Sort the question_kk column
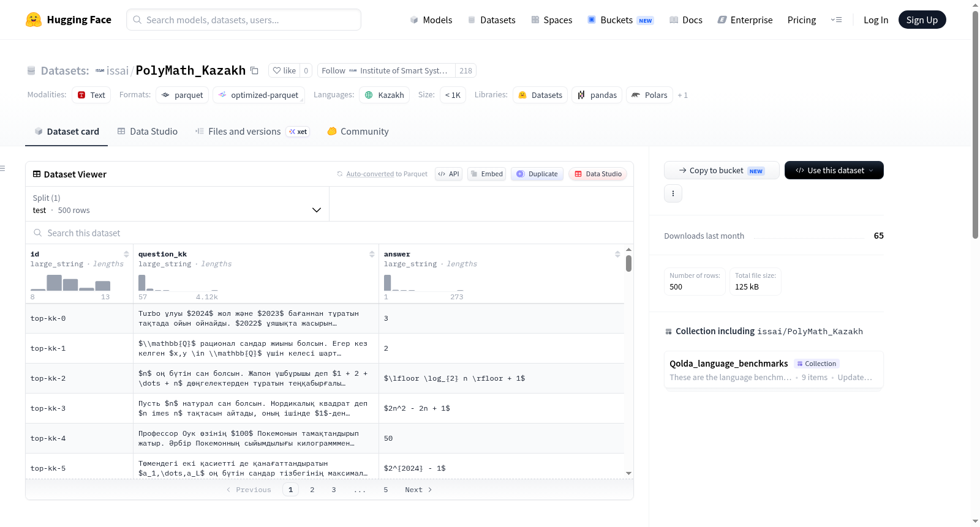 tap(372, 254)
